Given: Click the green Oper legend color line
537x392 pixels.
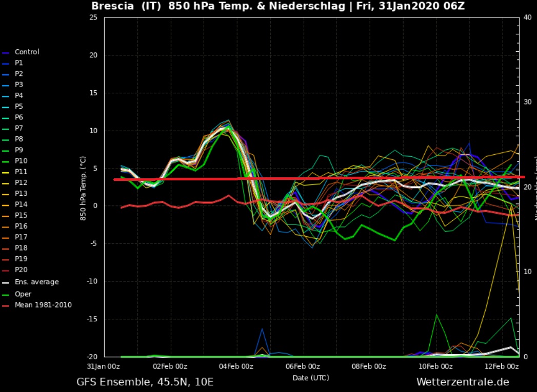Looking at the screenshot, I should click(6, 295).
